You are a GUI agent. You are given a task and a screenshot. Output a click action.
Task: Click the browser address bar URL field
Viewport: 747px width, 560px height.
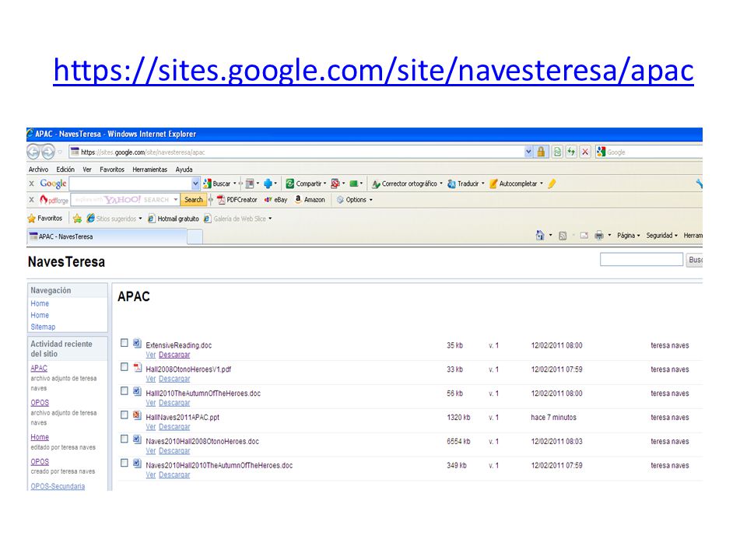coord(296,152)
